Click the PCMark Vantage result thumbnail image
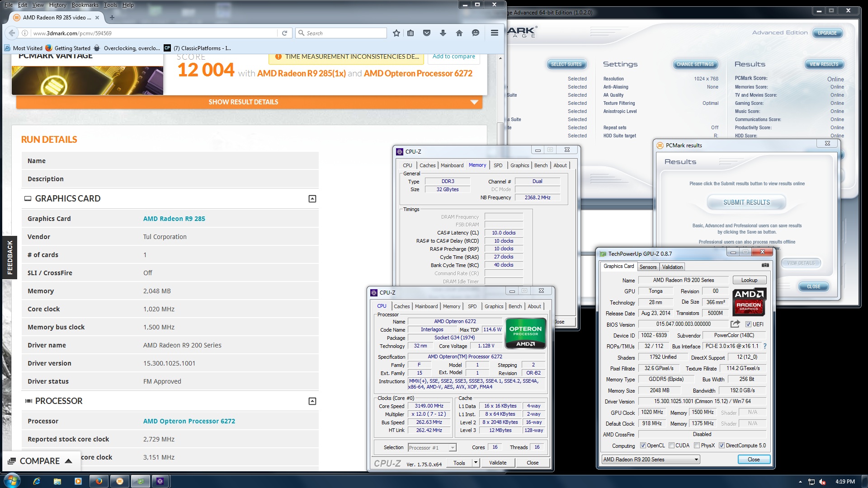868x488 pixels. (87, 80)
